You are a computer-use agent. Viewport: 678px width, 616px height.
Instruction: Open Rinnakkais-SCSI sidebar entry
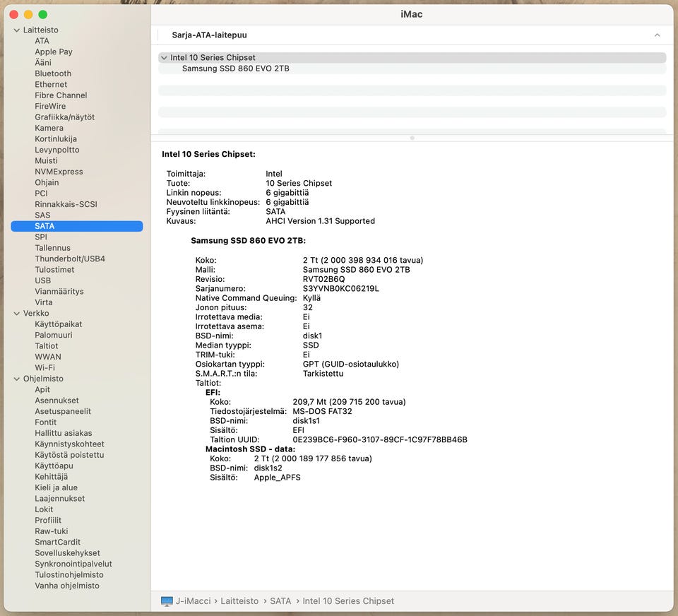pos(66,204)
